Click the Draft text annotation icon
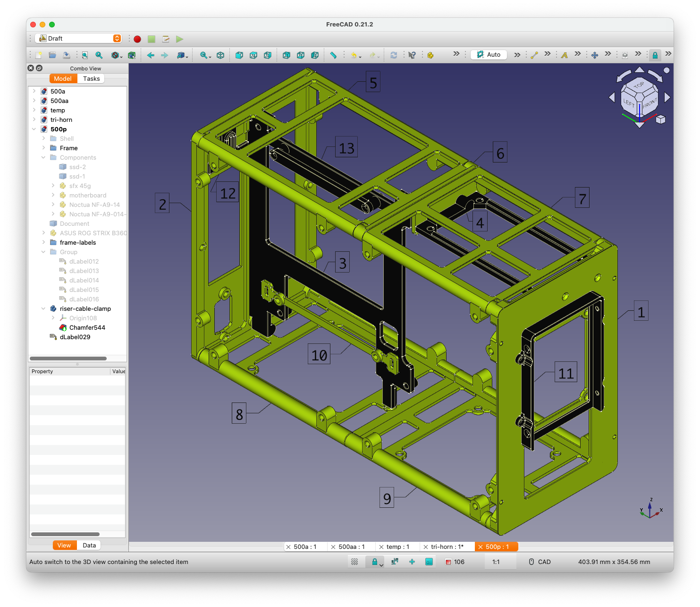This screenshot has width=700, height=607. (x=565, y=55)
